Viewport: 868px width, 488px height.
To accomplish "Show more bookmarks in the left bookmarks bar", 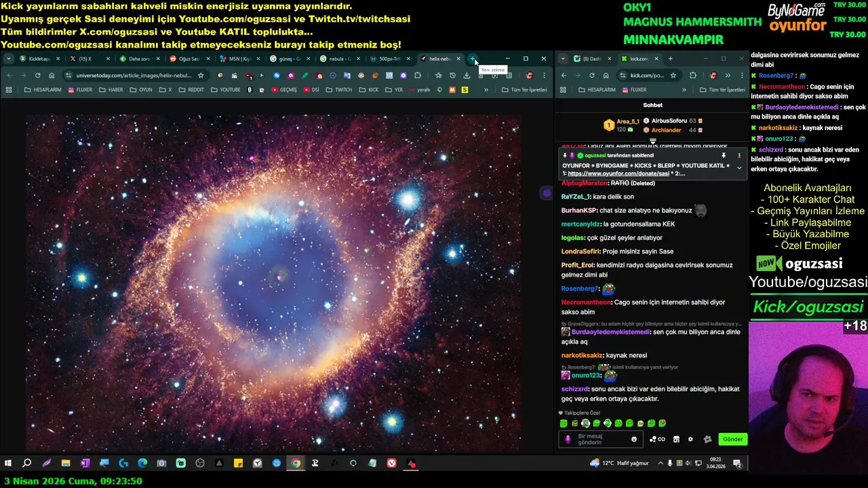I will tap(486, 89).
